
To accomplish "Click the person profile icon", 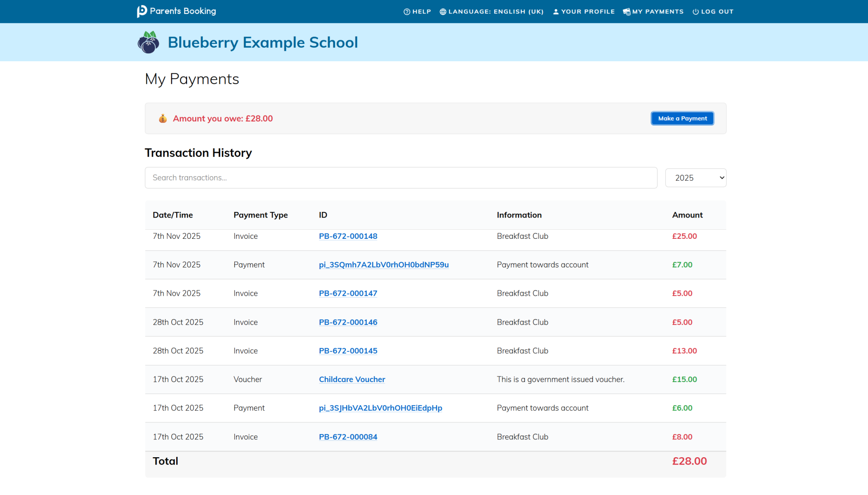I will [556, 12].
